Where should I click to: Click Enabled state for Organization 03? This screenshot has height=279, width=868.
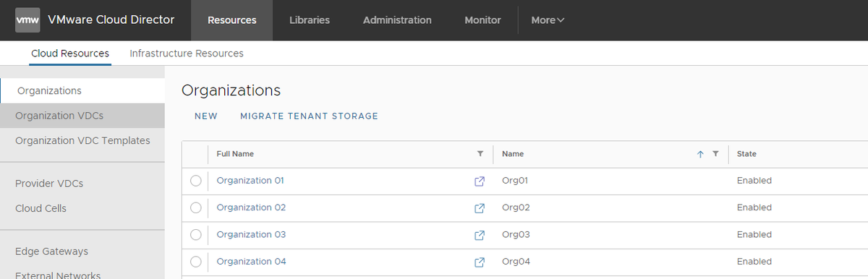[754, 235]
